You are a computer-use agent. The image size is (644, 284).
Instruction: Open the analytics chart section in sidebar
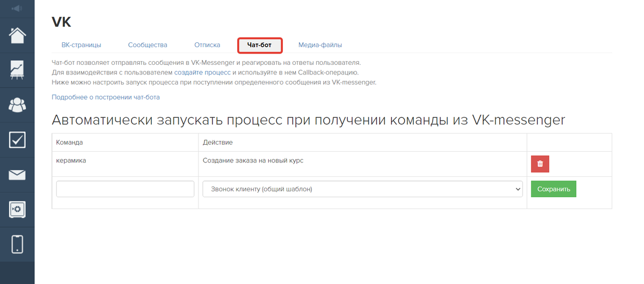(17, 71)
